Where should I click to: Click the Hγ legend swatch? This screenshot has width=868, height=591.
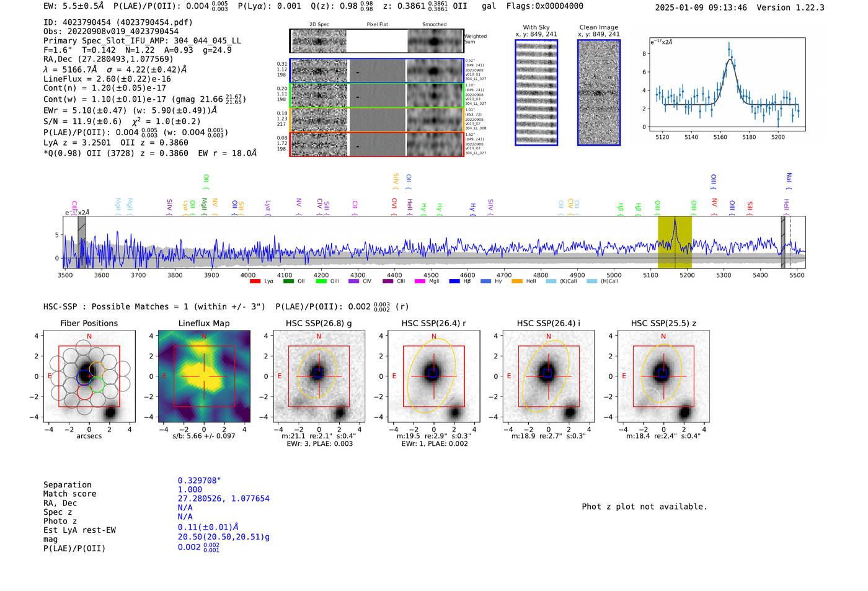coord(485,282)
